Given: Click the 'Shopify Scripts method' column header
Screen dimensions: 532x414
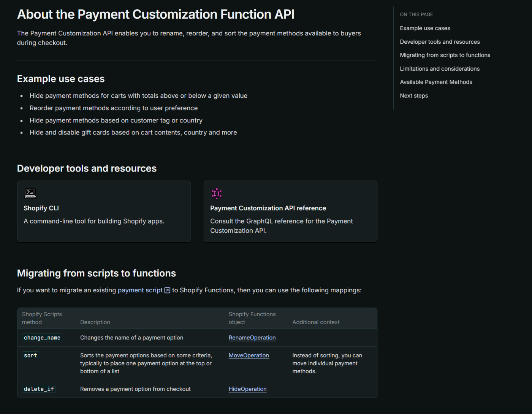Looking at the screenshot, I should tap(42, 318).
